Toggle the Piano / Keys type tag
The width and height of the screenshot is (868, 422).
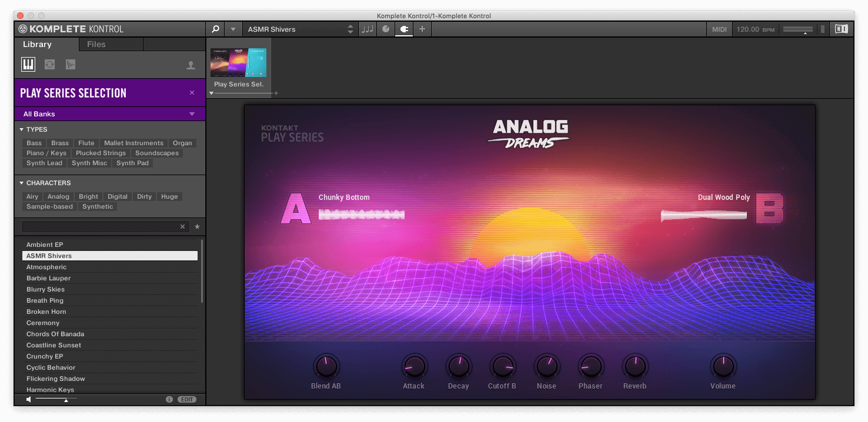[x=46, y=153]
